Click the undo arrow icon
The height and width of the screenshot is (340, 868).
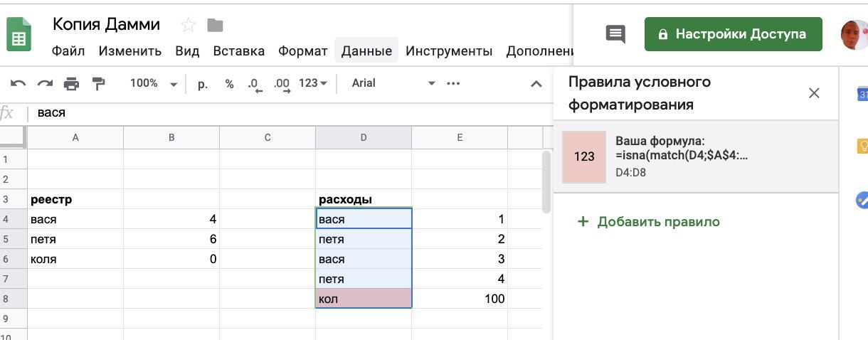tap(18, 84)
